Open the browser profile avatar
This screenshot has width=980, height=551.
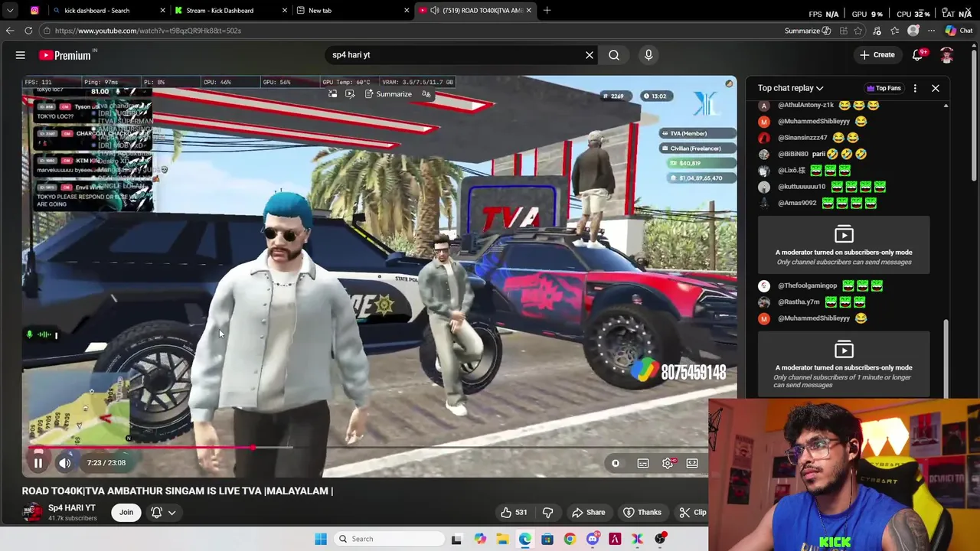[x=913, y=31]
